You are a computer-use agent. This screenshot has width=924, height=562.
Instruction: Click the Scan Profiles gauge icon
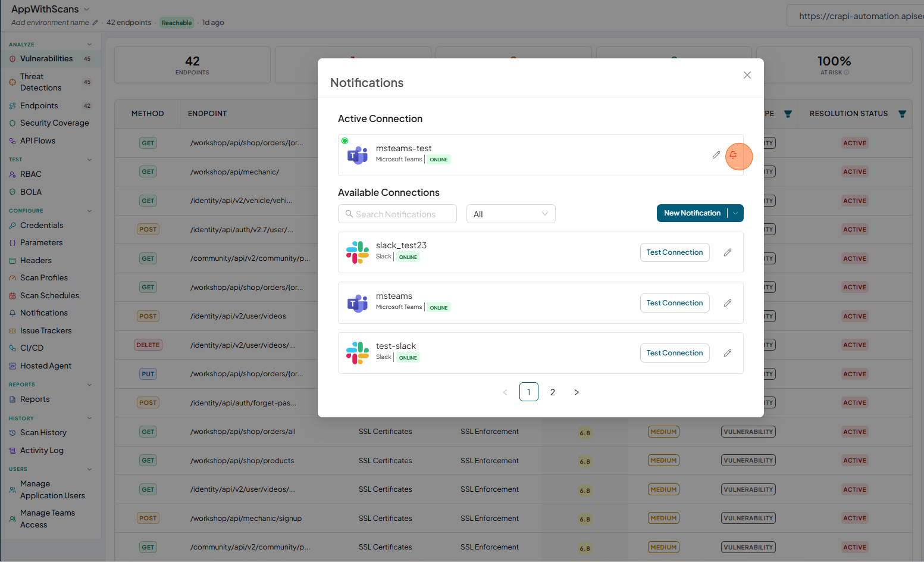click(x=12, y=278)
